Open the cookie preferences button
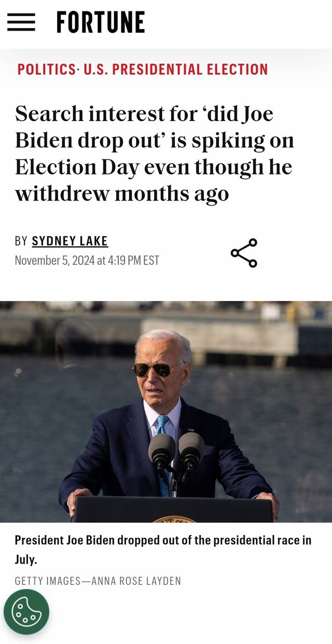 point(26,612)
